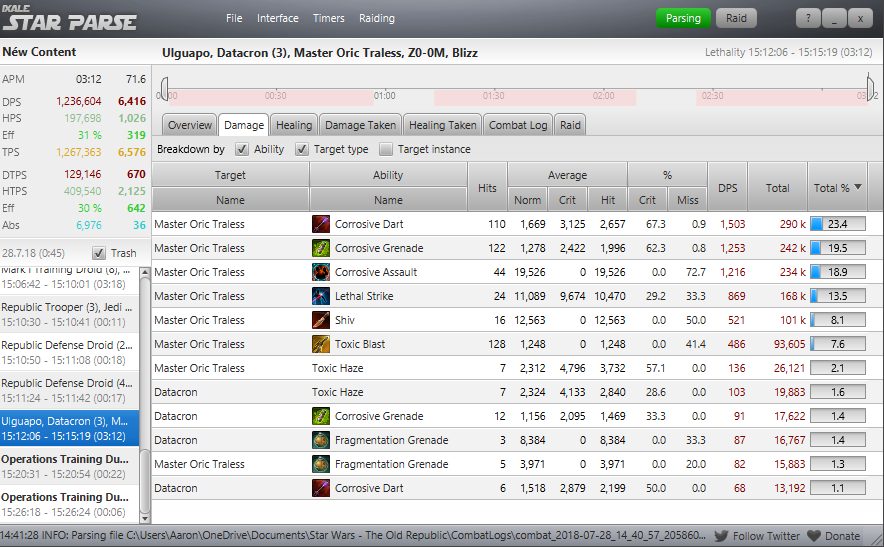Click the Twitter bird icon
Viewport: 884px width, 547px height.
[721, 536]
